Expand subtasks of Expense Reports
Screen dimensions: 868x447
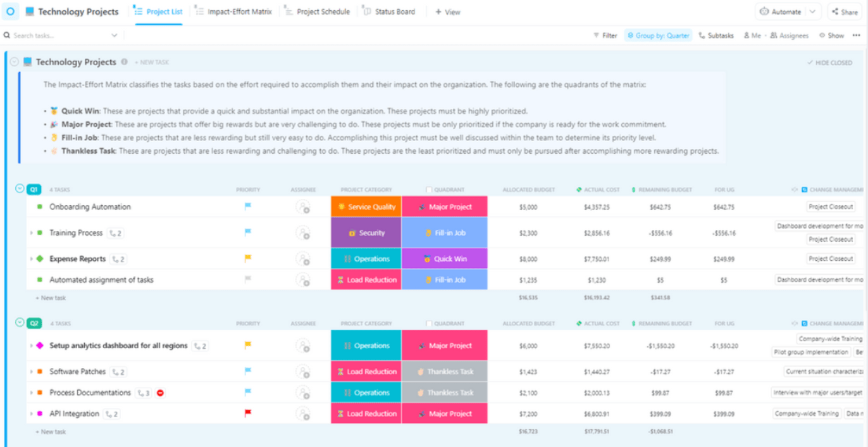point(31,259)
